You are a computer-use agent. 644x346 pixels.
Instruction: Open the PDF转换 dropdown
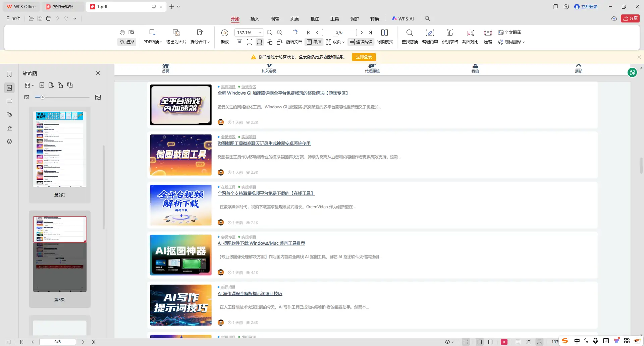tap(153, 36)
